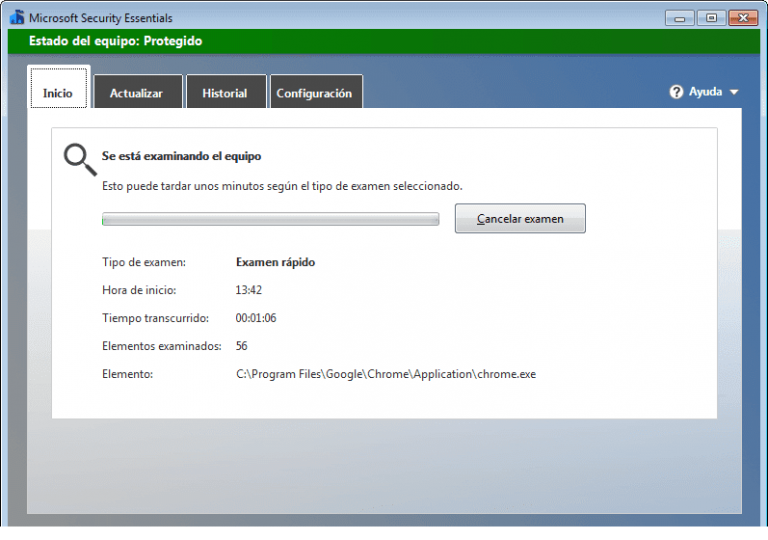Open the Ayuda dropdown arrow
This screenshot has width=768, height=540.
pyautogui.click(x=734, y=92)
